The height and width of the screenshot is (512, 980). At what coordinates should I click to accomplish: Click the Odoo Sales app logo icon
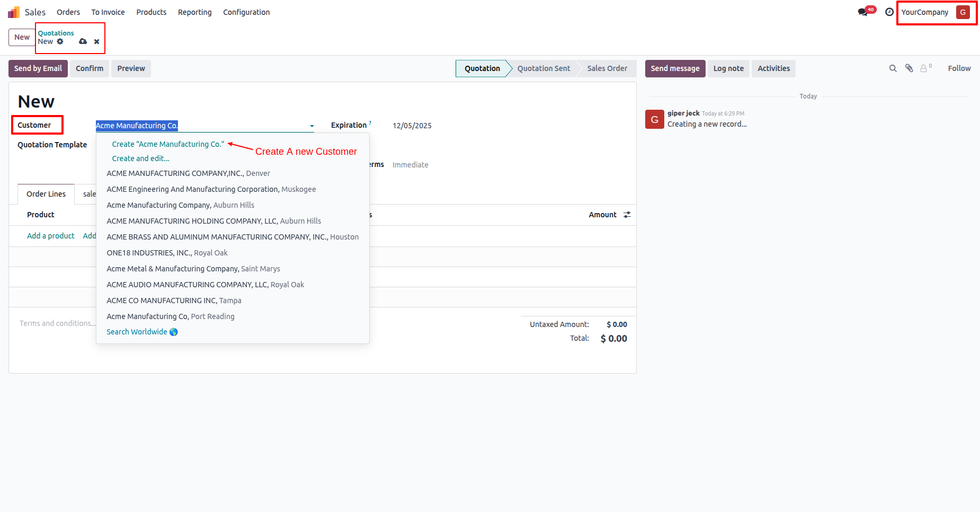pyautogui.click(x=14, y=12)
